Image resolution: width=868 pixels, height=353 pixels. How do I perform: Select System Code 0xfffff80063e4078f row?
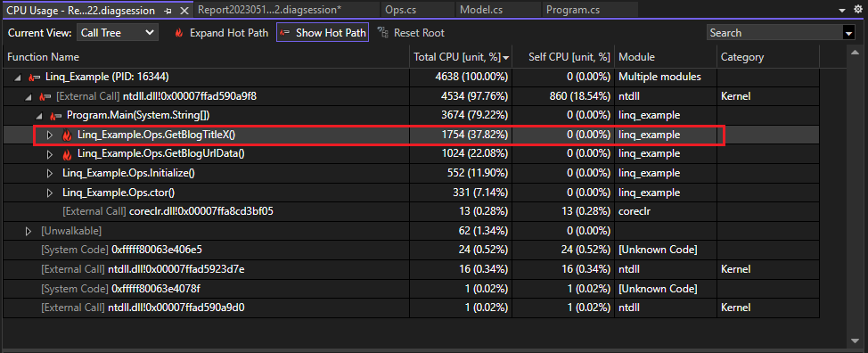pyautogui.click(x=411, y=288)
